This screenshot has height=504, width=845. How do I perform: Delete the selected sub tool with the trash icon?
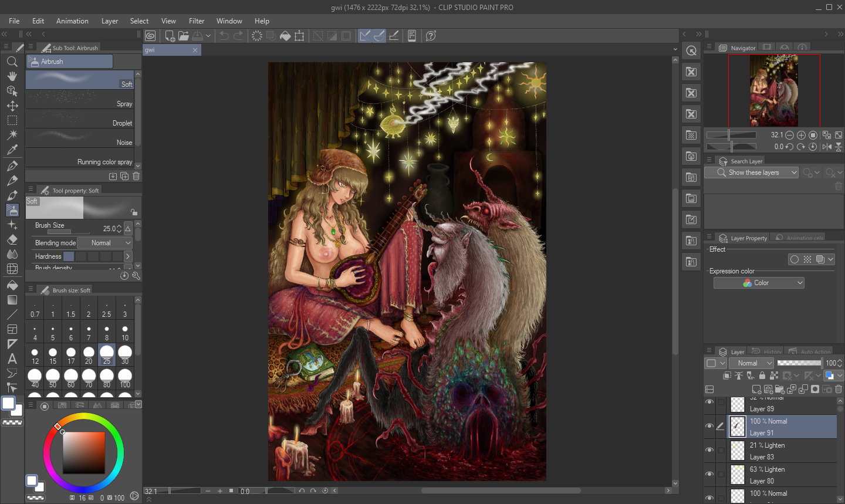136,176
